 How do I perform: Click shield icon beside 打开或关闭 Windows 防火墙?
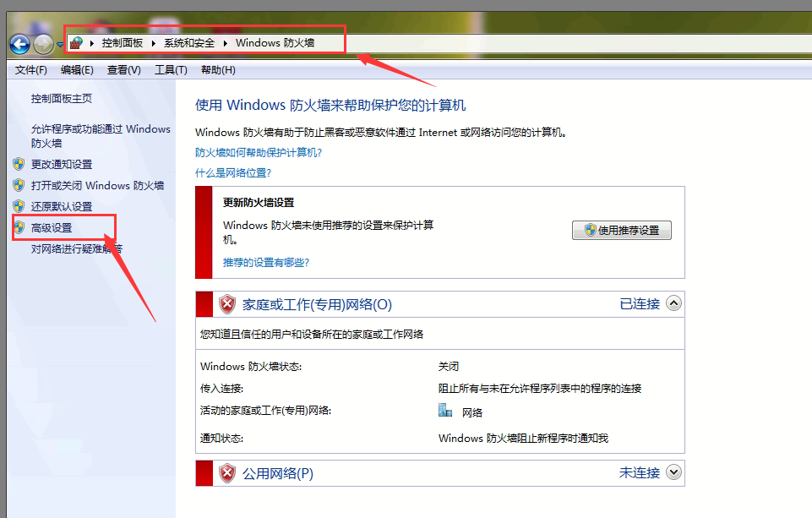click(x=19, y=185)
